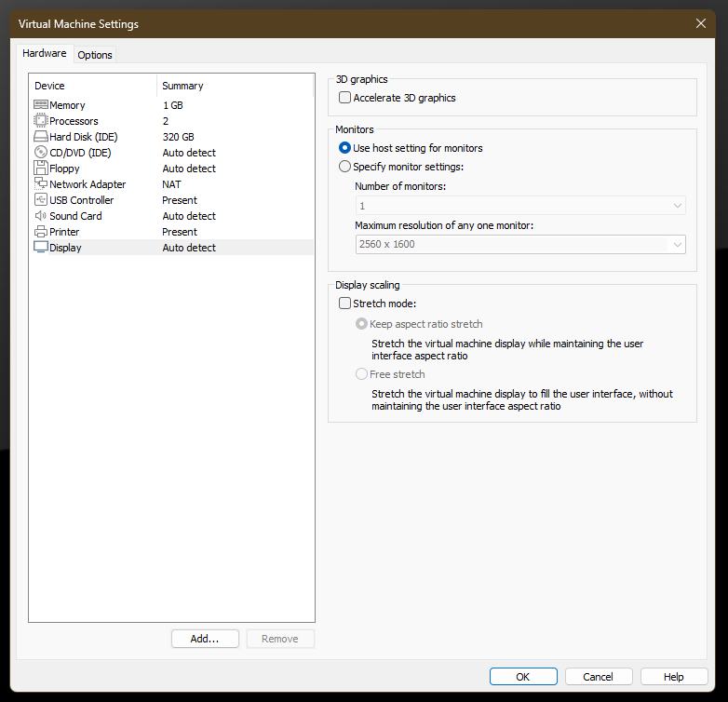Image resolution: width=728 pixels, height=702 pixels.
Task: Select the Printer label in device list
Action: 64,232
